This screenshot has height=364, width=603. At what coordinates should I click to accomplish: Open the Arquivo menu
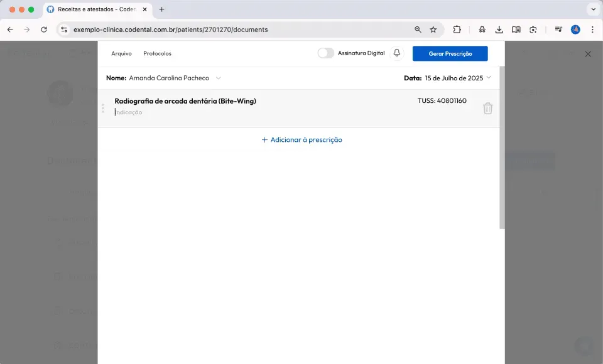tap(121, 53)
